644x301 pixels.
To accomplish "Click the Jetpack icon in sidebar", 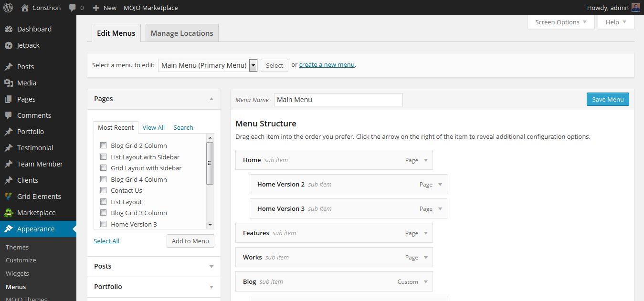I will tap(9, 45).
